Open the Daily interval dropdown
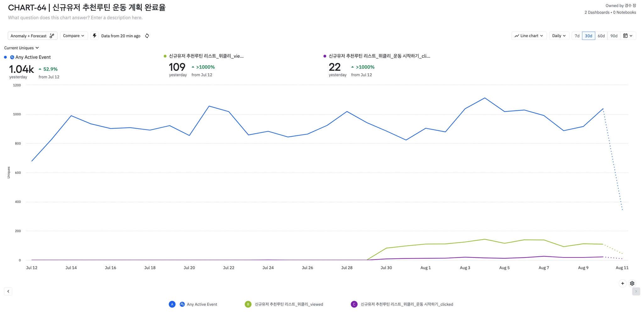This screenshot has height=314, width=644. click(x=559, y=36)
